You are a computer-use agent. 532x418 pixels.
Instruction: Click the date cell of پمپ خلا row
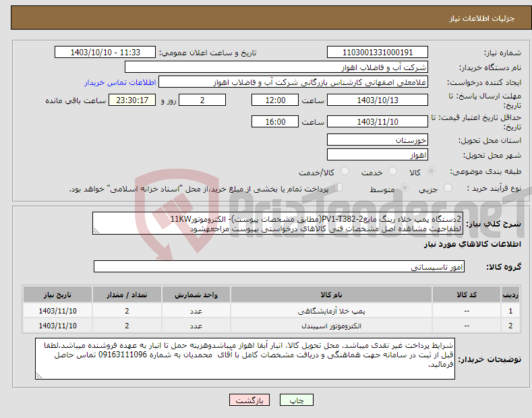[x=57, y=311]
